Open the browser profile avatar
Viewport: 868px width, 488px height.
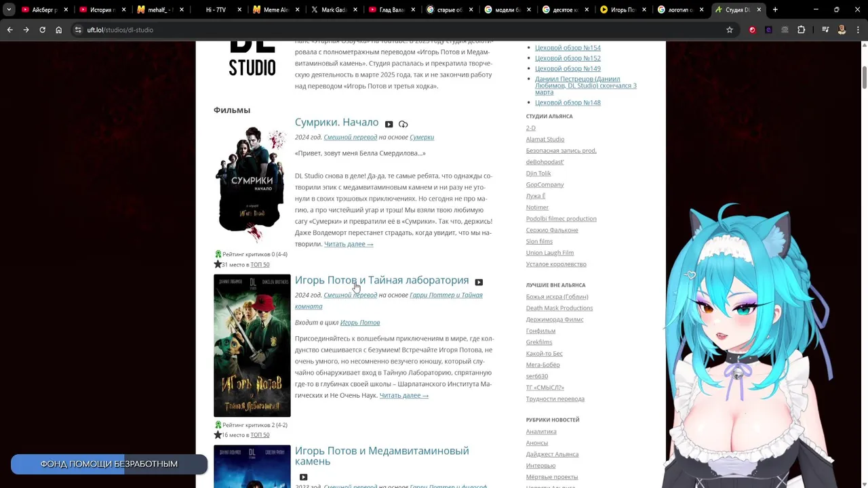[842, 30]
